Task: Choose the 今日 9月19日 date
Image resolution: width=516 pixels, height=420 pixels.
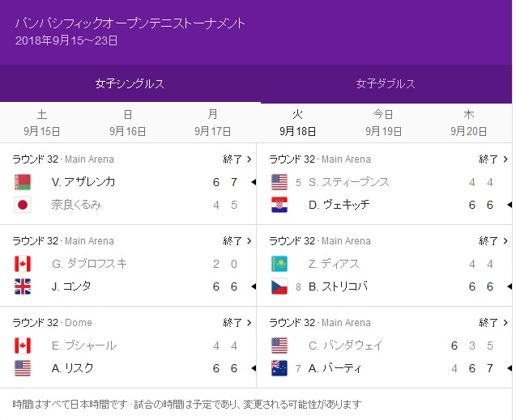Action: (383, 123)
